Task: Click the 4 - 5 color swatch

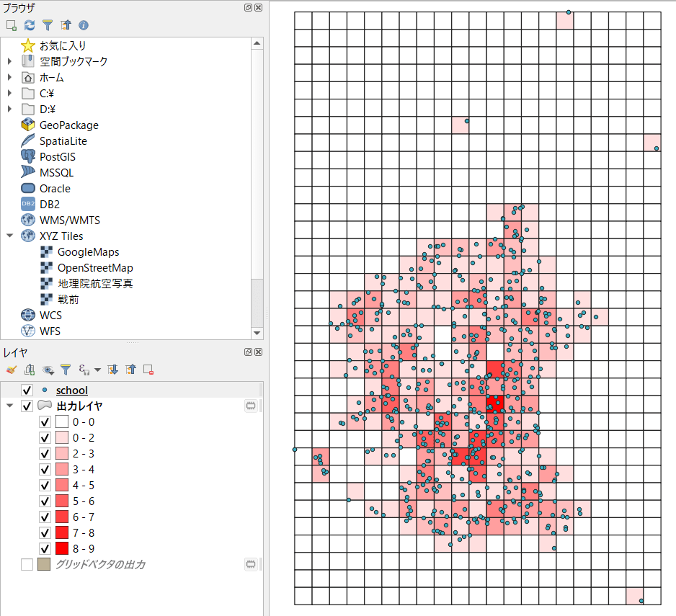Action: click(62, 485)
